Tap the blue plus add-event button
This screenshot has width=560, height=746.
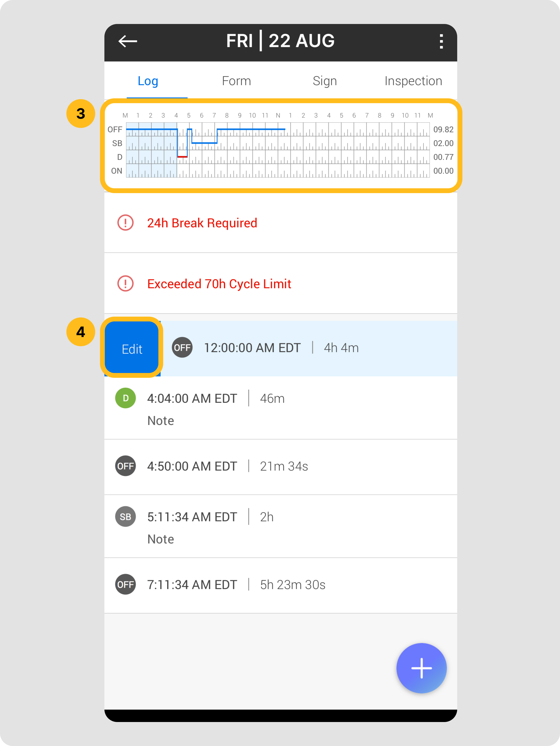click(x=421, y=668)
